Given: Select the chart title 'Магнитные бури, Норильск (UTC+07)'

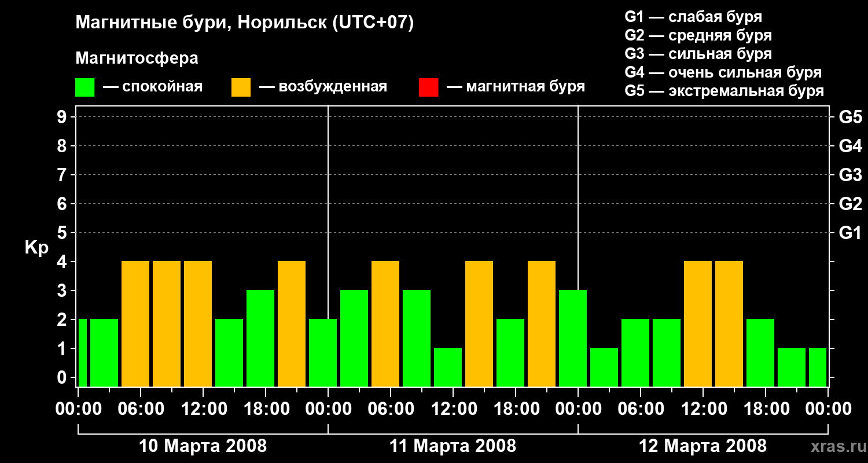Looking at the screenshot, I should pos(245,24).
